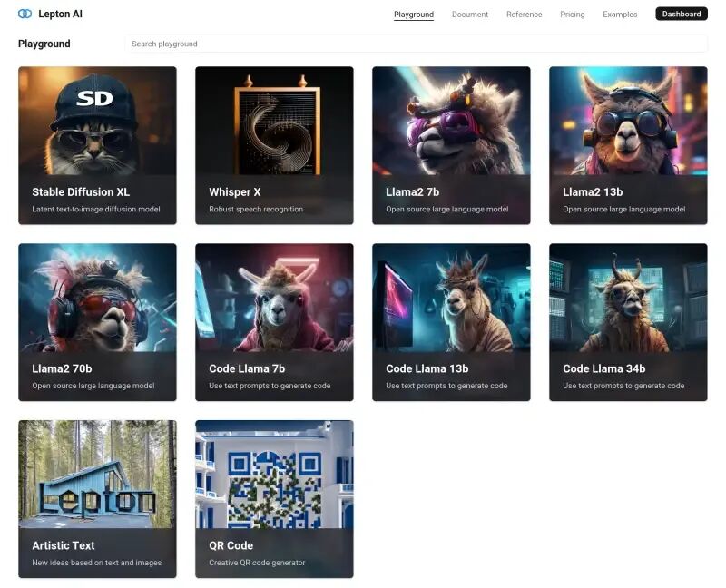Click the Llama2 7b title text
This screenshot has width=726, height=588.
(x=413, y=191)
